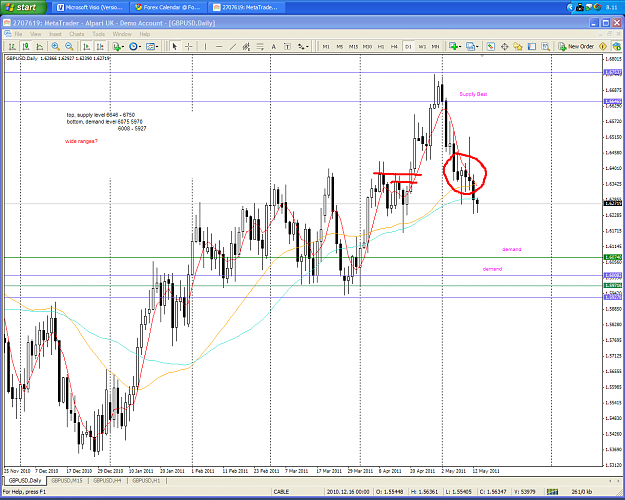Switch to Microsoft Visio taskbar window
The width and height of the screenshot is (625, 500).
(x=91, y=7)
